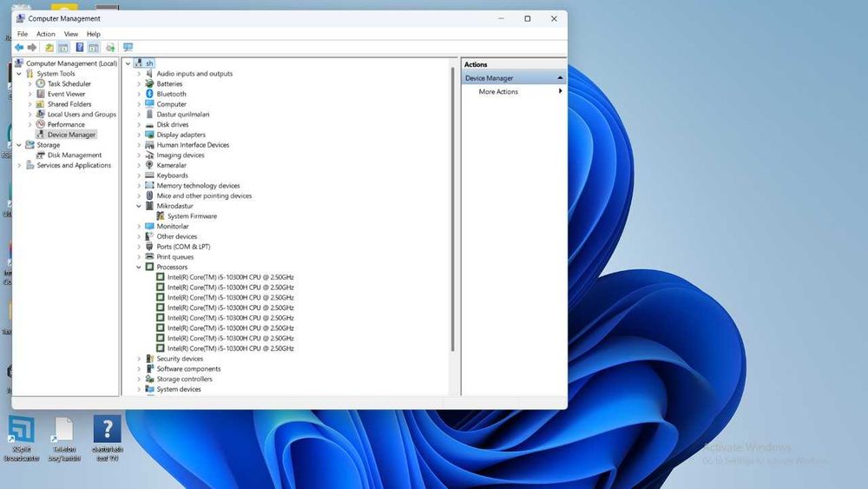Toggle the Show/Hide Action Pane toolbar icon

(x=94, y=48)
